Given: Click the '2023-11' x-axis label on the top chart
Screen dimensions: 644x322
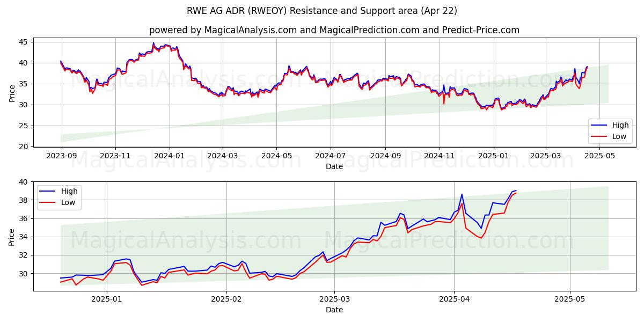Looking at the screenshot, I should [115, 156].
